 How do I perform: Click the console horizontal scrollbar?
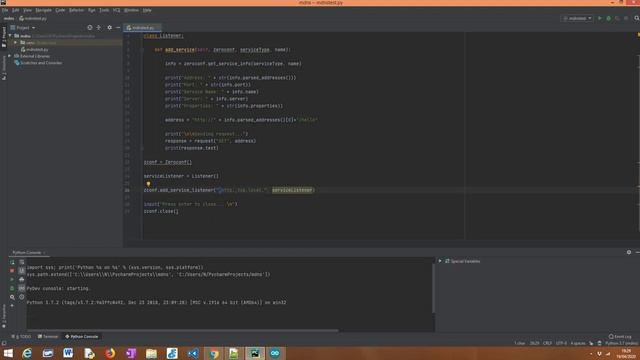[182, 331]
